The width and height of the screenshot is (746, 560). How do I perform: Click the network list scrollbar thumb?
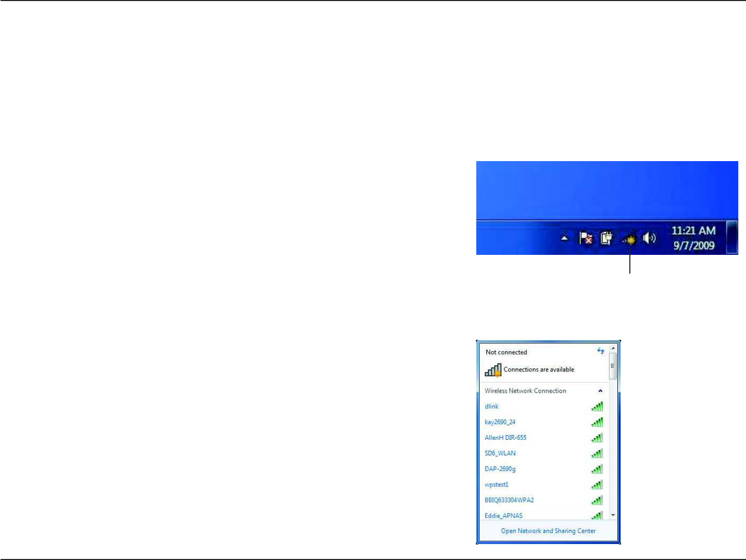613,366
